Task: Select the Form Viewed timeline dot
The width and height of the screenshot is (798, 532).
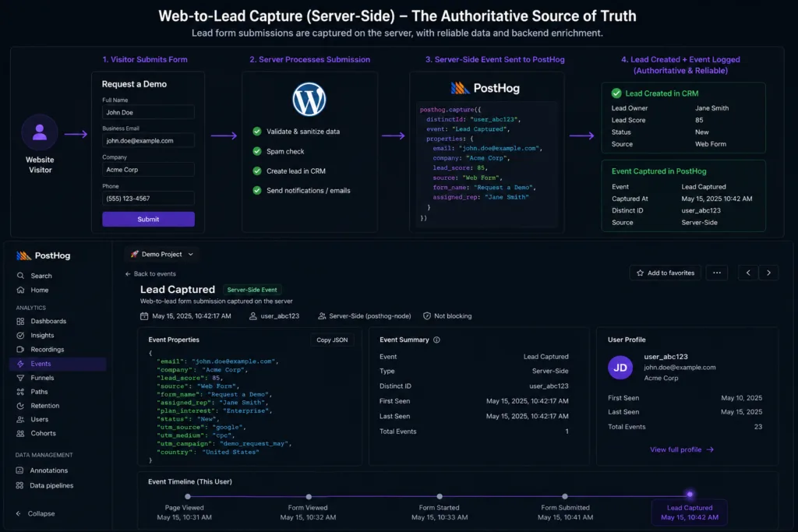Action: (309, 496)
